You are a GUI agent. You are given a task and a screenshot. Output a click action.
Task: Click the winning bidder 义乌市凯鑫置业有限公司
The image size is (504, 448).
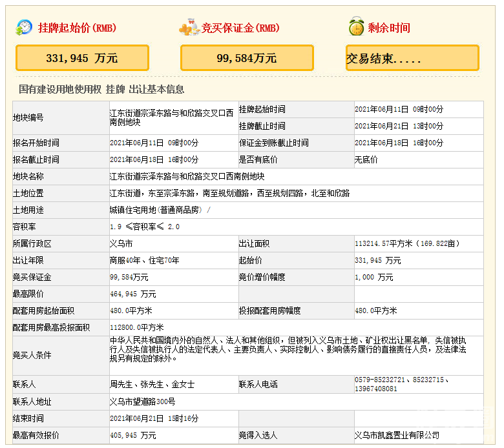point(397,436)
